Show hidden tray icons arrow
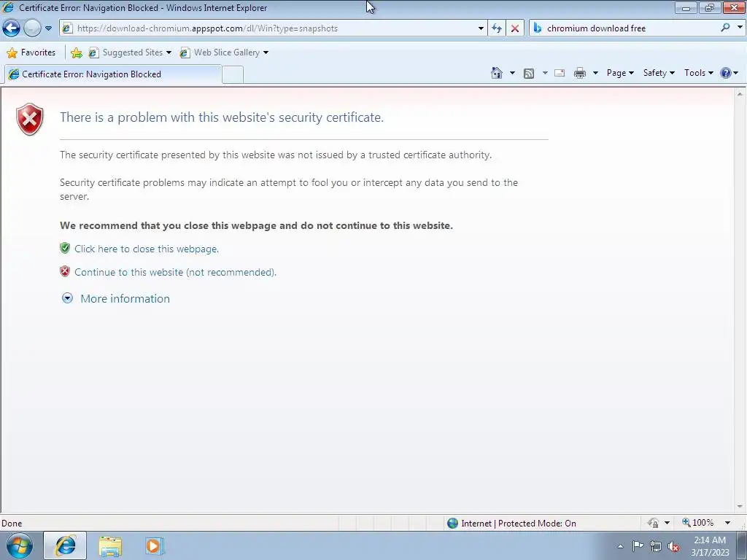The image size is (747, 560). pos(620,546)
